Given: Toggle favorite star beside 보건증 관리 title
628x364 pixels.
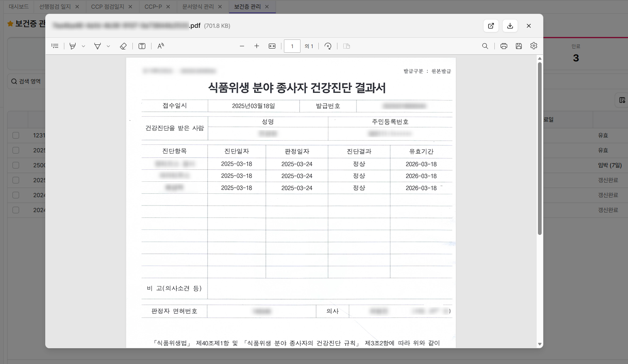Looking at the screenshot, I should 10,24.
